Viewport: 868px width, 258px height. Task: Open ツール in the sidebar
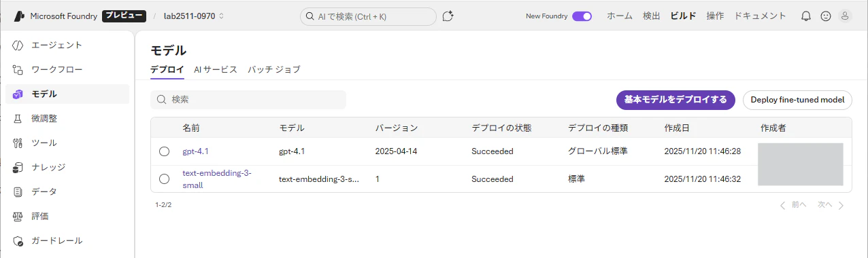click(67, 143)
